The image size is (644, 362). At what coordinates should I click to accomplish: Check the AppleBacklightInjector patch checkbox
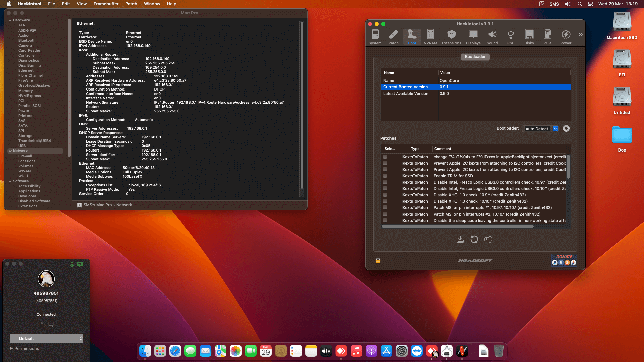(x=385, y=157)
